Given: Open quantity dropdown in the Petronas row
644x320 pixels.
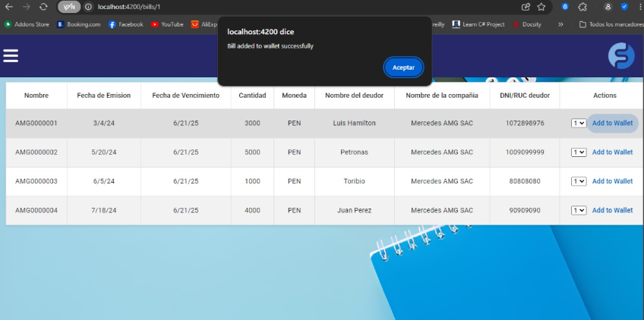Looking at the screenshot, I should point(579,152).
